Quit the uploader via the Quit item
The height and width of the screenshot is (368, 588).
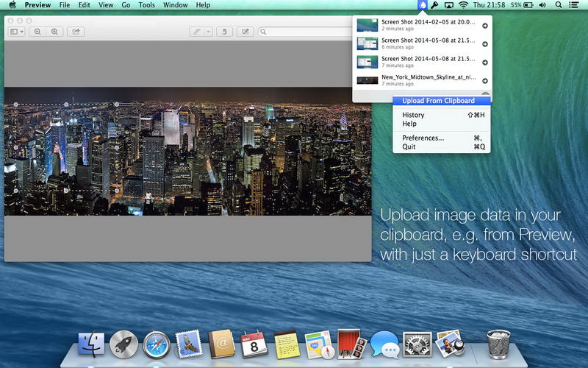point(409,146)
